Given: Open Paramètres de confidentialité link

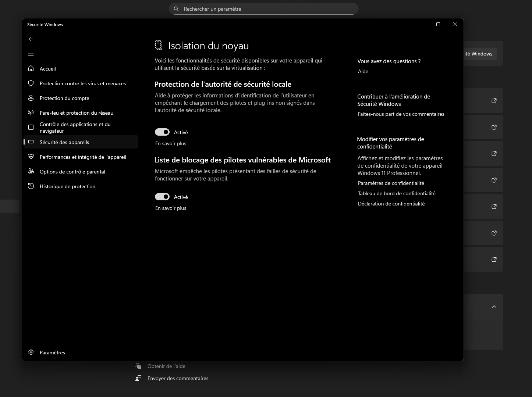Looking at the screenshot, I should [391, 183].
